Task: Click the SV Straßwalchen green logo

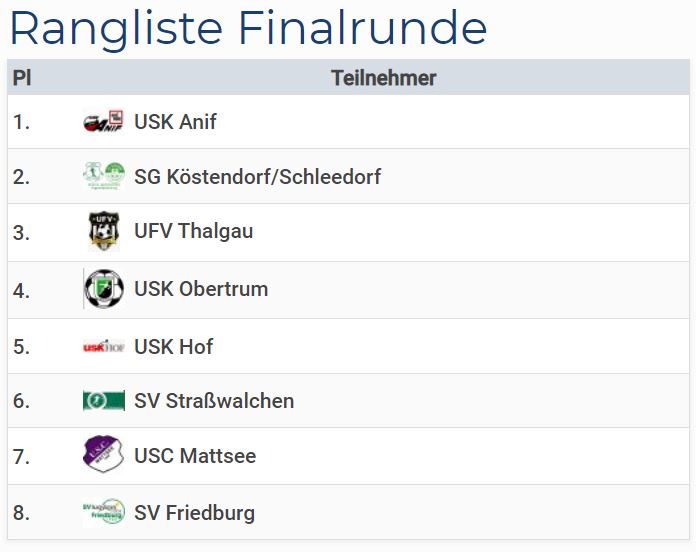Action: [103, 401]
